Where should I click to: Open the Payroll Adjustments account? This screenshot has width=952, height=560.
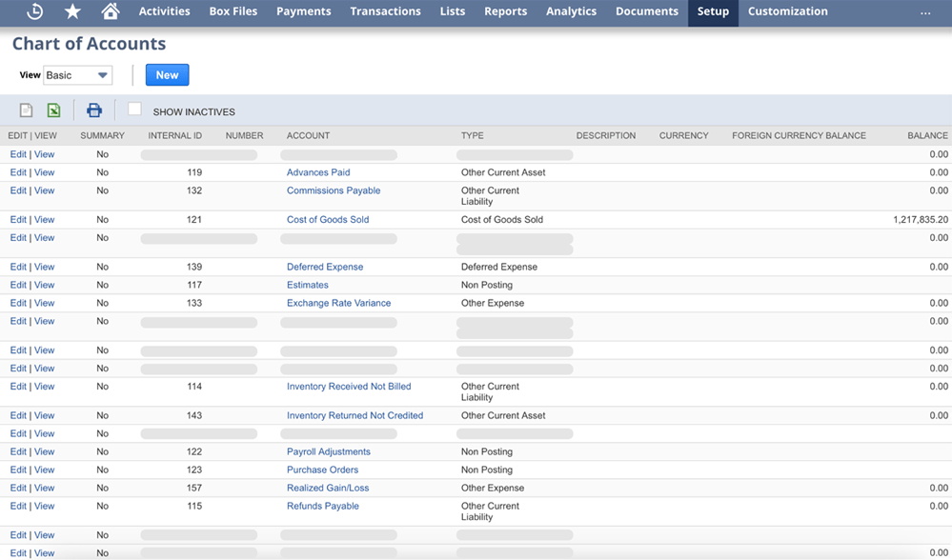[329, 452]
